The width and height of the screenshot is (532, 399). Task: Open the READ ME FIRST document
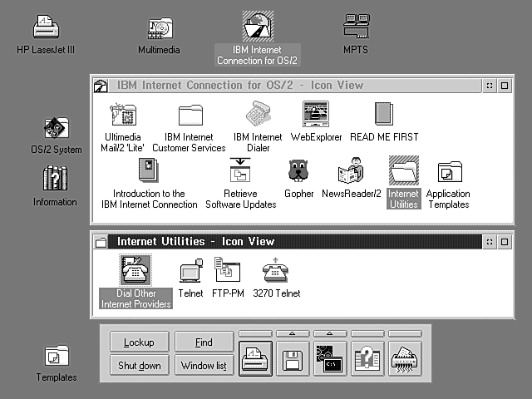click(383, 116)
